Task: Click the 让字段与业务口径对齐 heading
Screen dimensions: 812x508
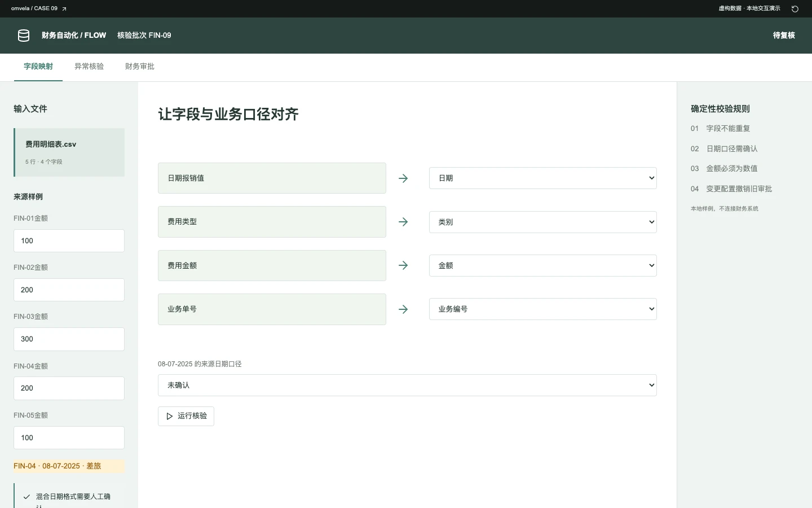Action: [x=228, y=115]
